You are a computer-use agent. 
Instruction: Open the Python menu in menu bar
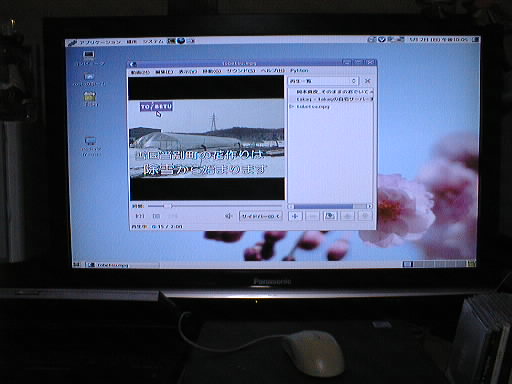tap(299, 71)
